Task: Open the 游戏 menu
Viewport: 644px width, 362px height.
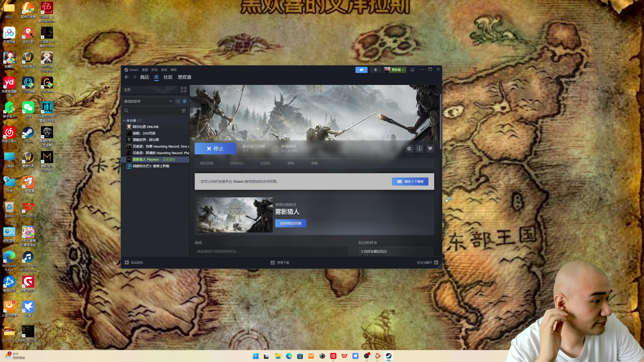Action: [x=164, y=70]
